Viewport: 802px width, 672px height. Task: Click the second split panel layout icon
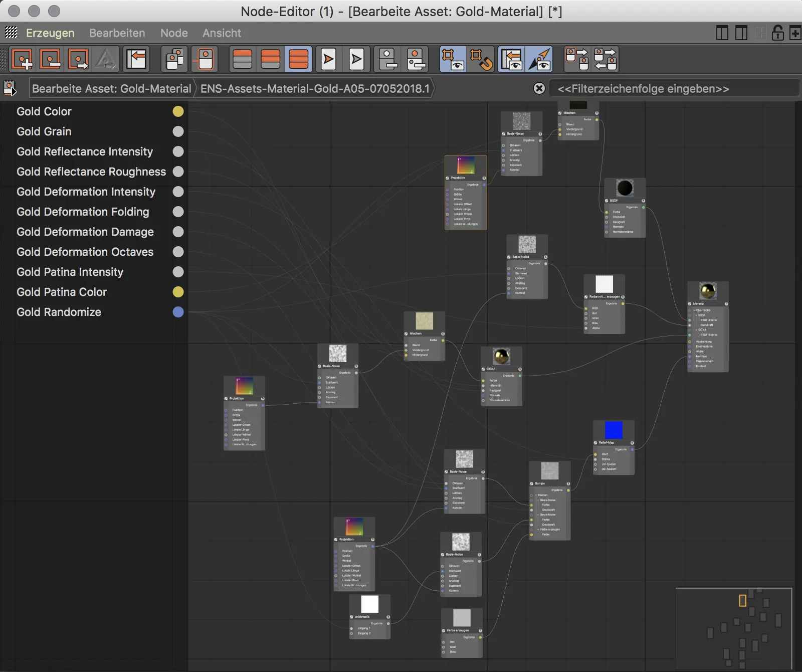click(741, 33)
